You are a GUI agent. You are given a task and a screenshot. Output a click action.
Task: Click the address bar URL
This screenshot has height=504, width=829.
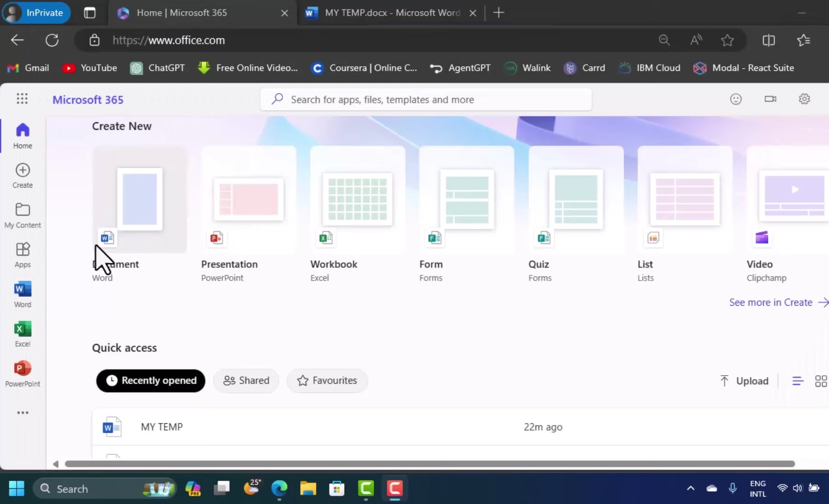[x=169, y=40]
